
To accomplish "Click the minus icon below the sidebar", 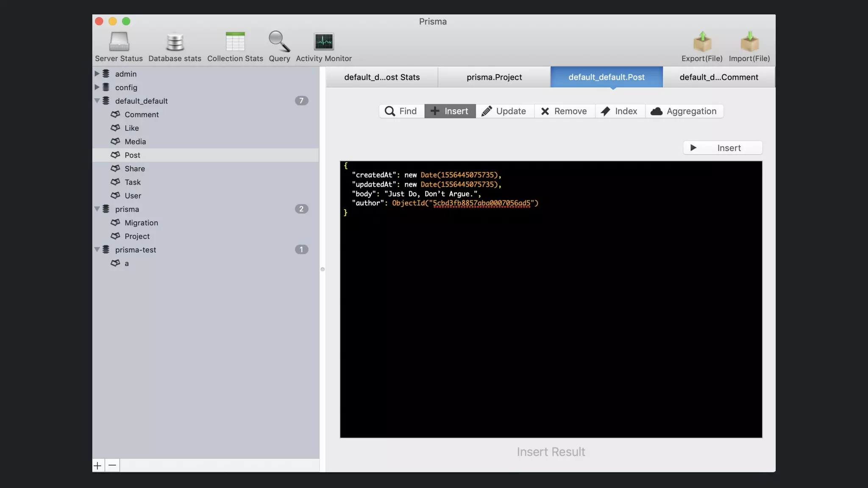I will click(x=112, y=466).
